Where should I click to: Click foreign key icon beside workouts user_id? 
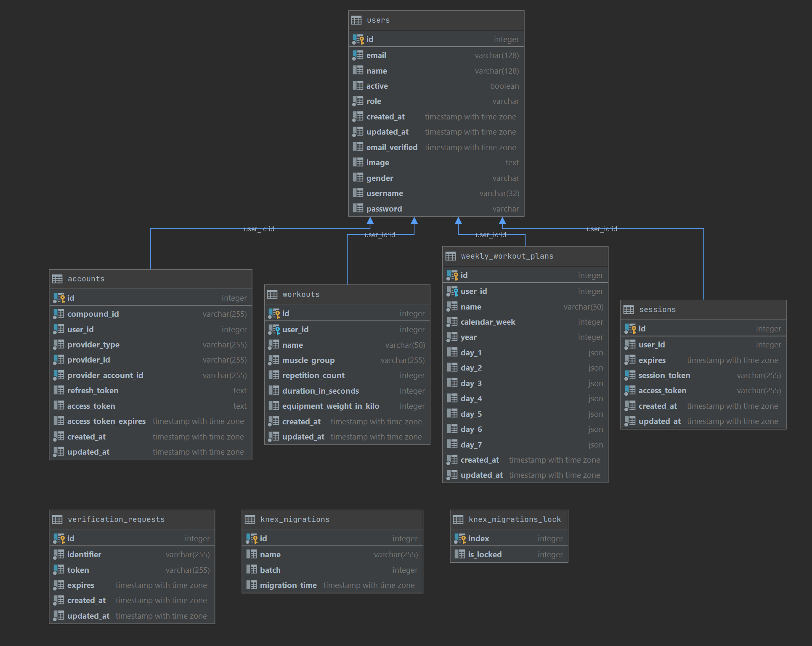[x=274, y=329]
